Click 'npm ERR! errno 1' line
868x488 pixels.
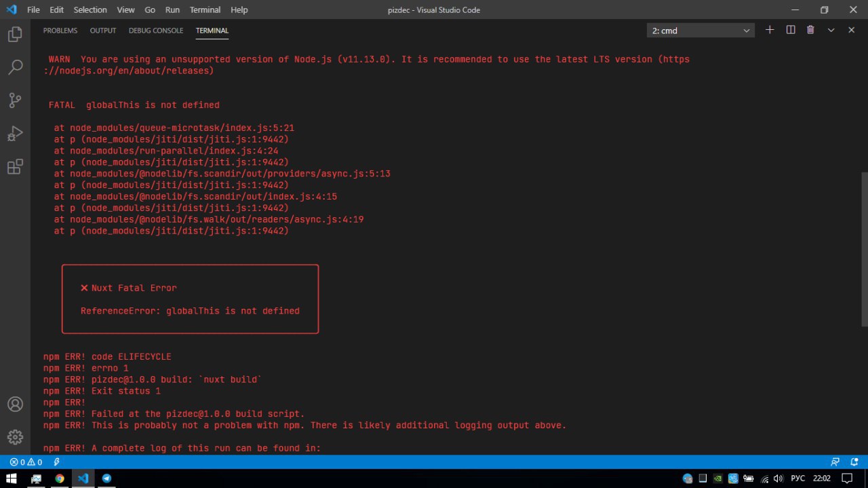click(85, 368)
